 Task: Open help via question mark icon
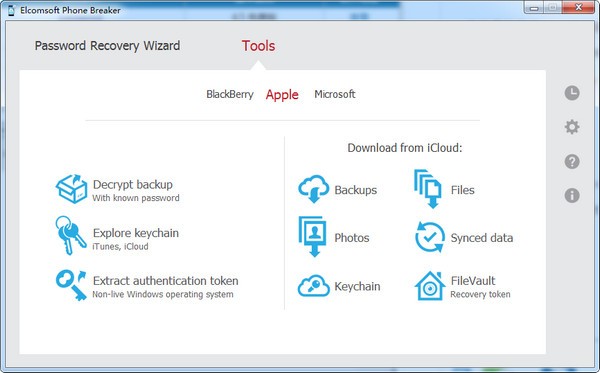pyautogui.click(x=572, y=161)
